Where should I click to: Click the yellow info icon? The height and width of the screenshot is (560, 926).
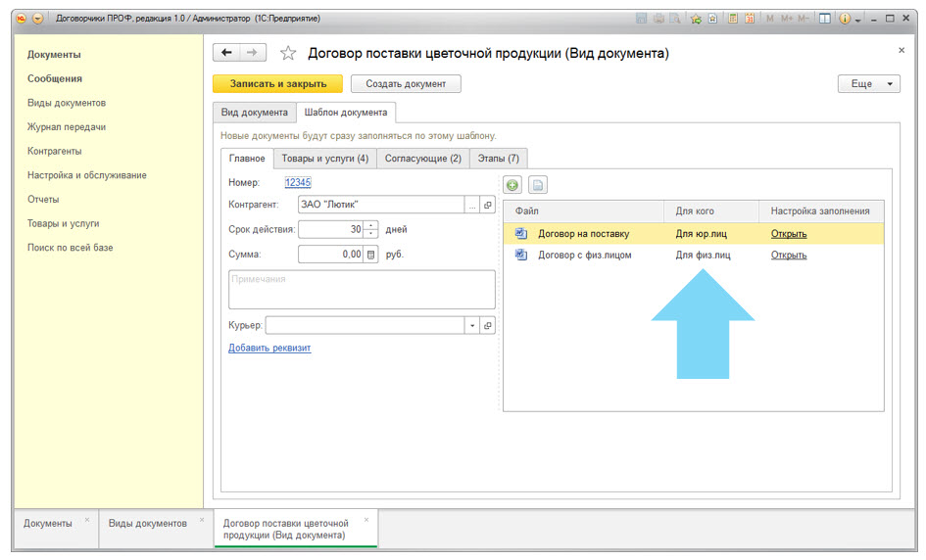(x=845, y=19)
